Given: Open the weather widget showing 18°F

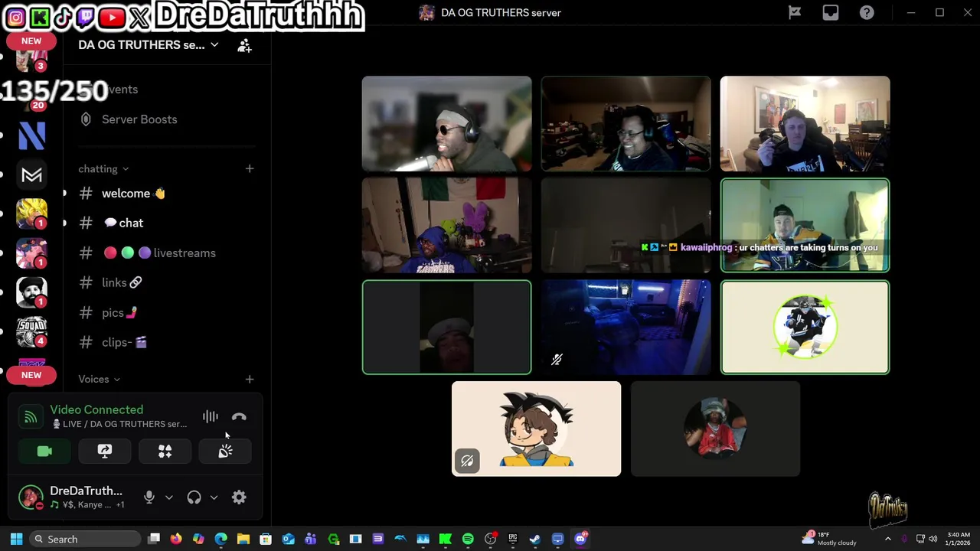Looking at the screenshot, I should (831, 539).
